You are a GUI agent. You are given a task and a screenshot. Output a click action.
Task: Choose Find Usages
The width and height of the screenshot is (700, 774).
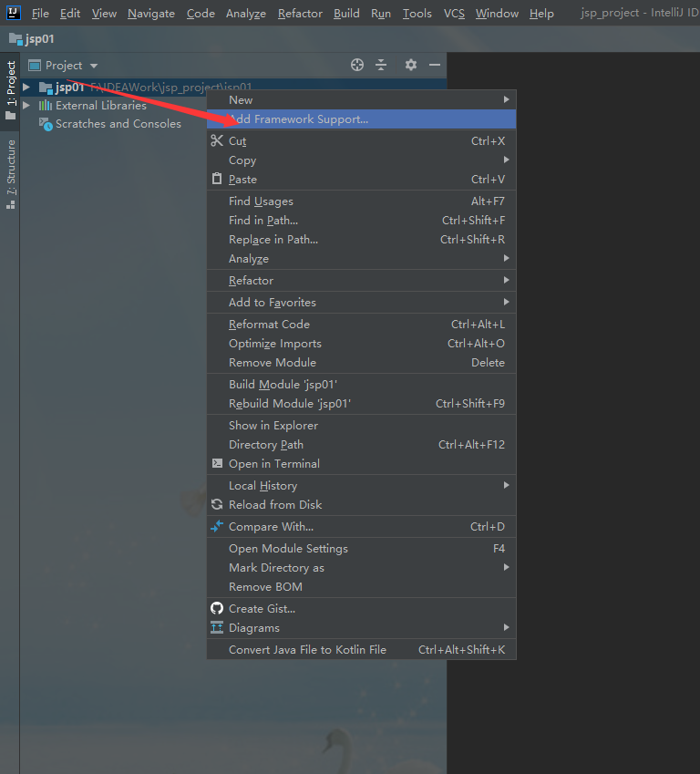pos(361,201)
